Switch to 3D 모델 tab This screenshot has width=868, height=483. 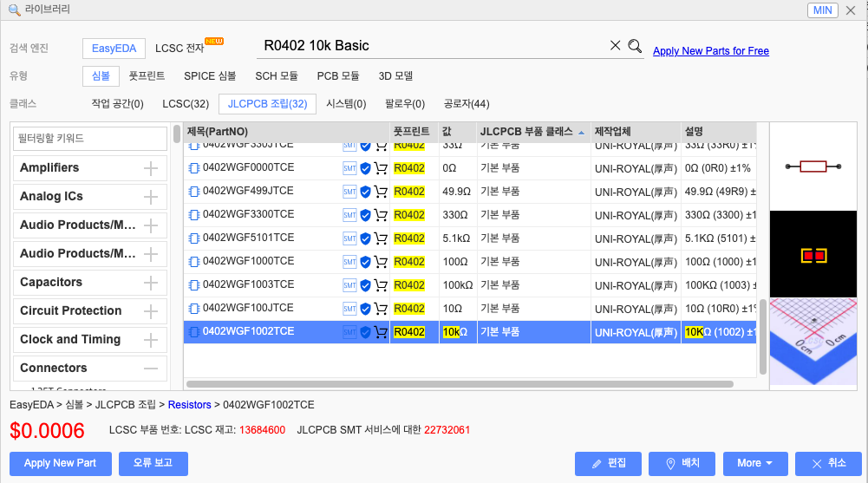(395, 75)
